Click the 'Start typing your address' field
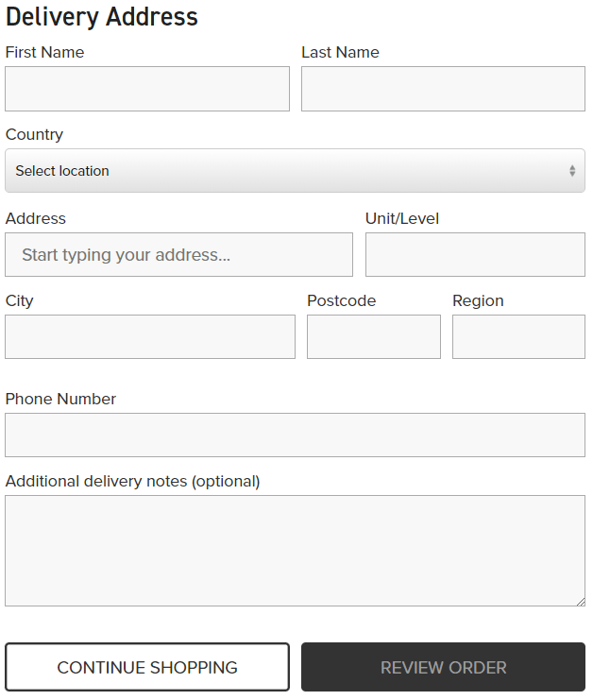This screenshot has height=700, width=593. [178, 255]
